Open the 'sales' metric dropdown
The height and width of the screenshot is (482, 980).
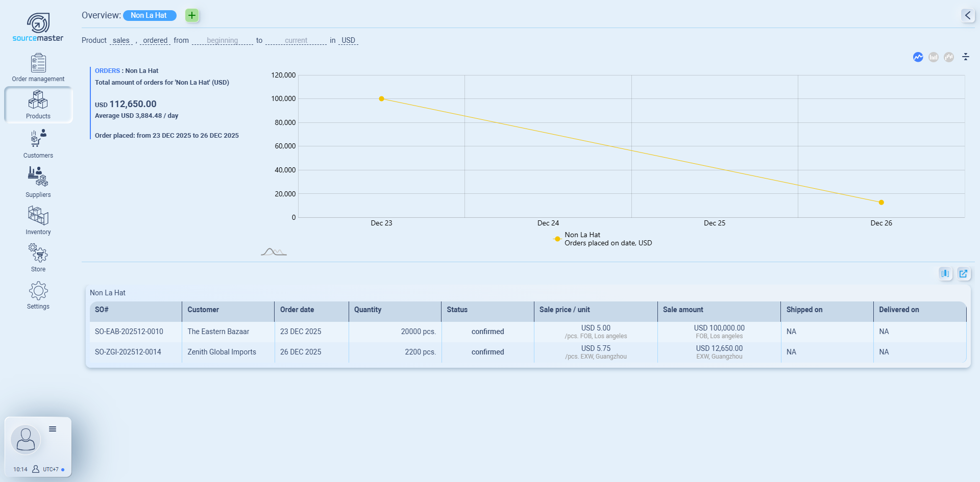[121, 40]
